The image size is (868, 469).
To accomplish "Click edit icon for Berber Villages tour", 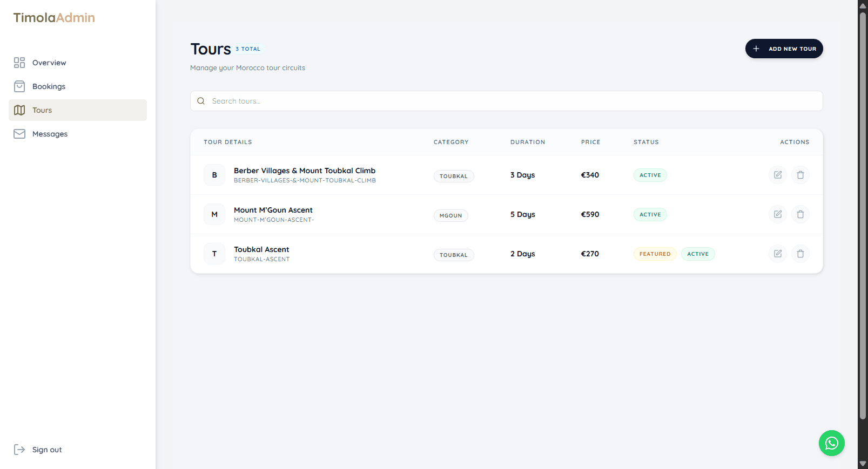I will (x=777, y=175).
